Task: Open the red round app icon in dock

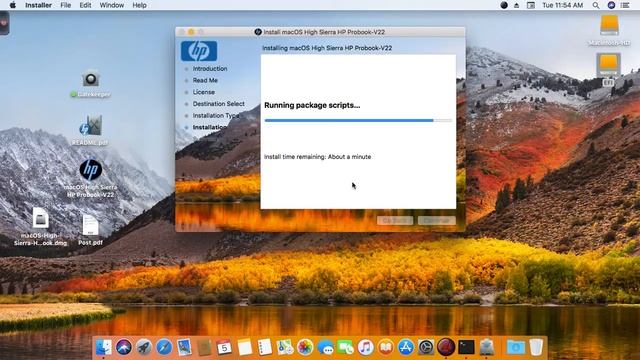Action: pyautogui.click(x=446, y=347)
